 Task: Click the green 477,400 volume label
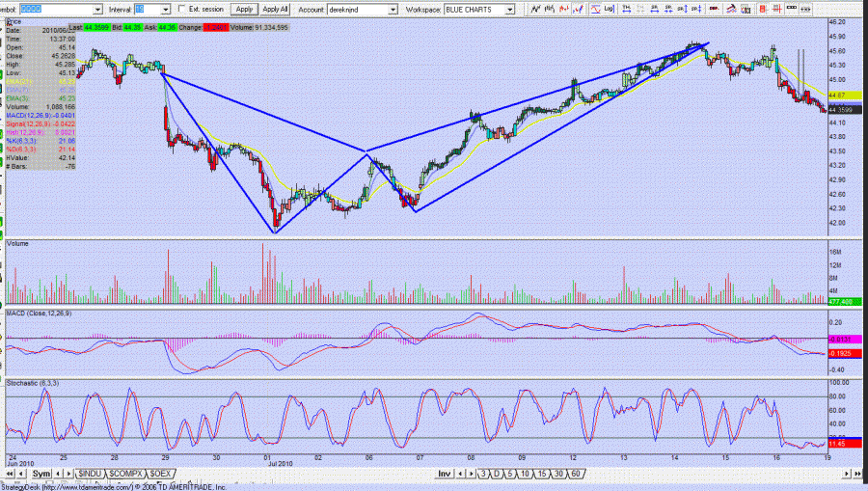tap(845, 302)
